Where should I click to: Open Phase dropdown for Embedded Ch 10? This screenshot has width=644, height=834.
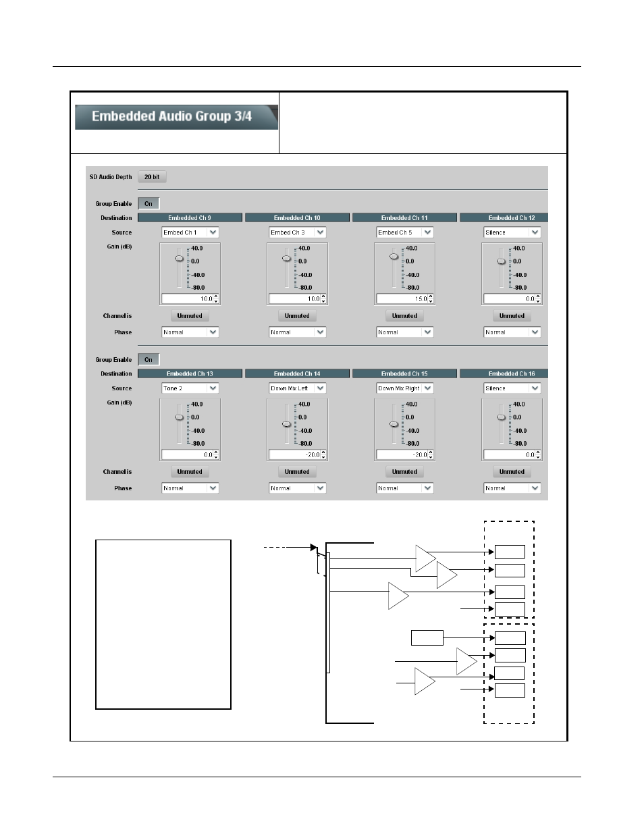tap(298, 332)
